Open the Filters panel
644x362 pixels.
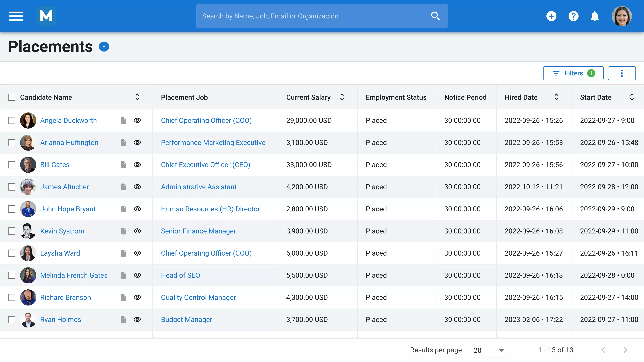(x=573, y=73)
